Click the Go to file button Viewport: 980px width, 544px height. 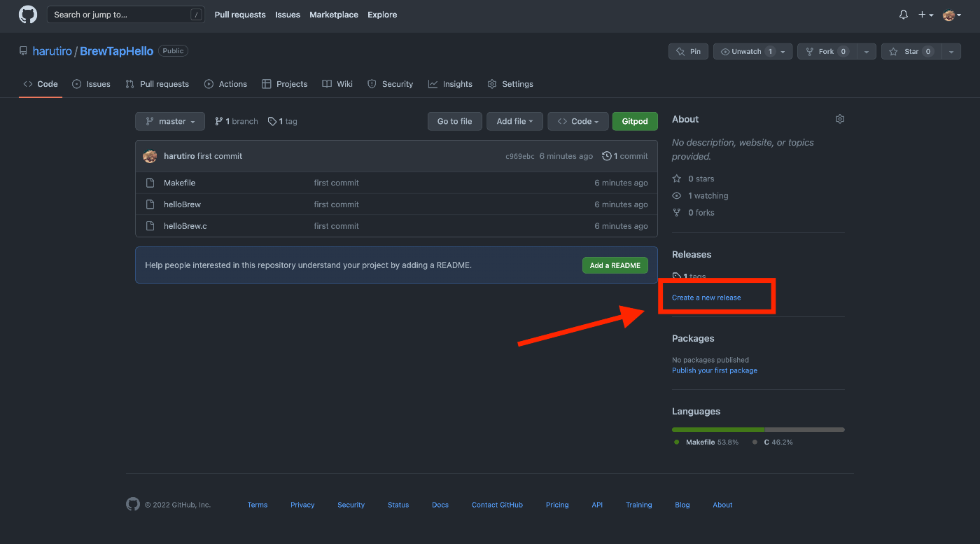(455, 121)
